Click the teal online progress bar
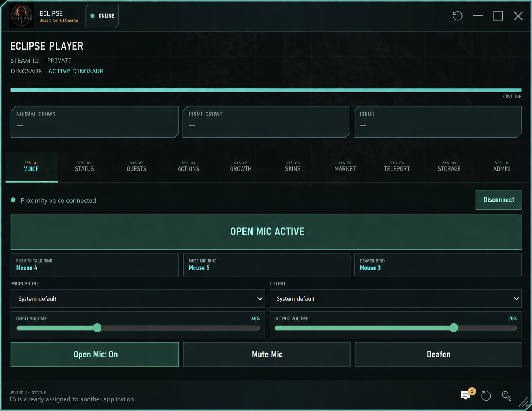 266,90
